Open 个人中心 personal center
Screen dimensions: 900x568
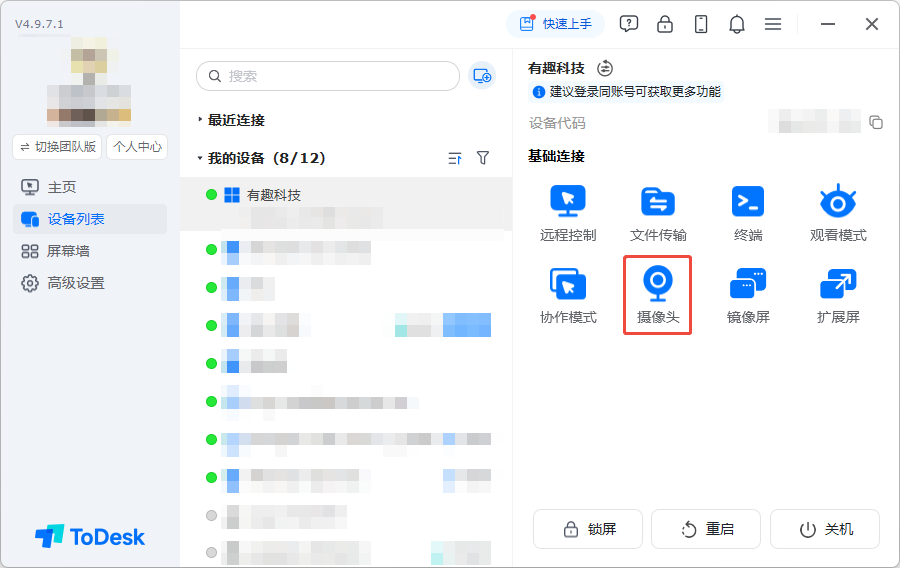pyautogui.click(x=137, y=147)
